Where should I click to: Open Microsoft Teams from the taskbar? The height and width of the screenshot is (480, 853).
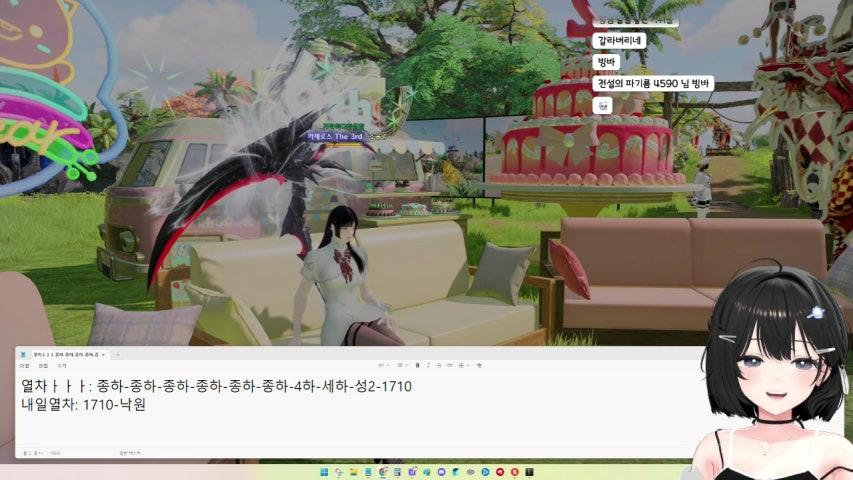(x=412, y=472)
